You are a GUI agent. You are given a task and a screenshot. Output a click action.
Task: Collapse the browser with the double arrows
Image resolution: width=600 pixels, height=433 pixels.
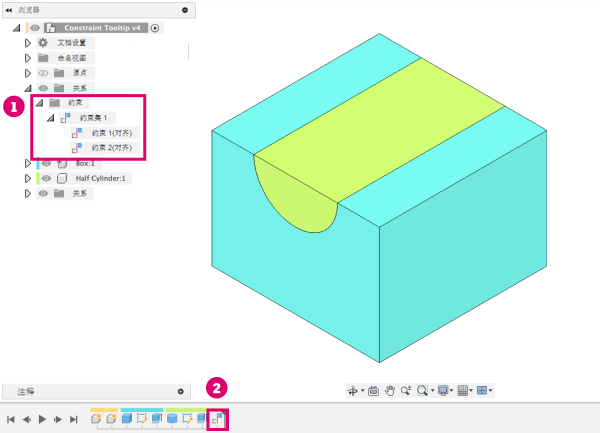pyautogui.click(x=8, y=10)
